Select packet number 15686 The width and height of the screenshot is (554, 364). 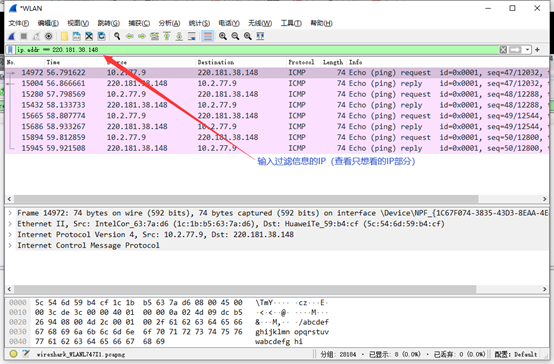(x=277, y=127)
